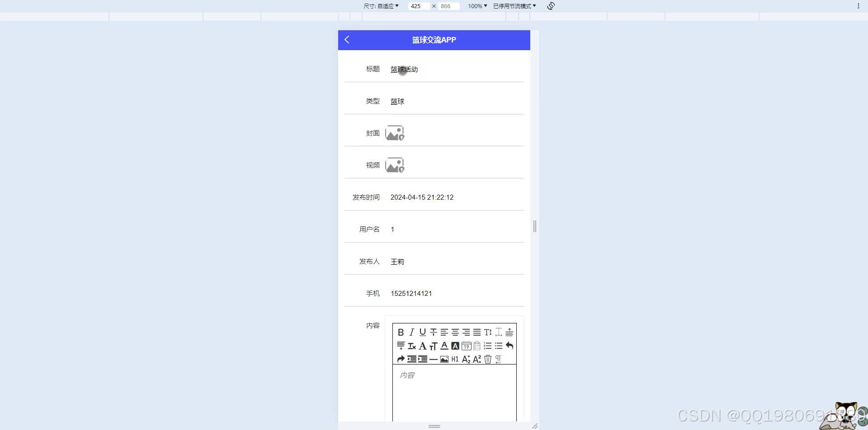Screen dimensions: 868x430
Task: Justify text in editor toolbar
Action: coord(476,332)
